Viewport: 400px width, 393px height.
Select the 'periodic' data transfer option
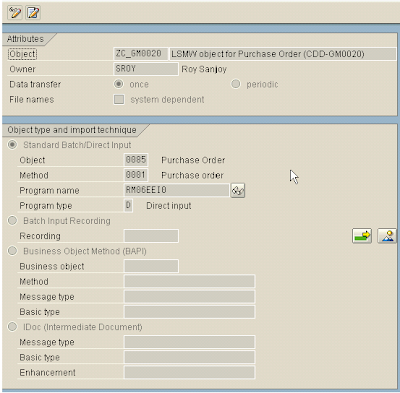click(x=236, y=84)
